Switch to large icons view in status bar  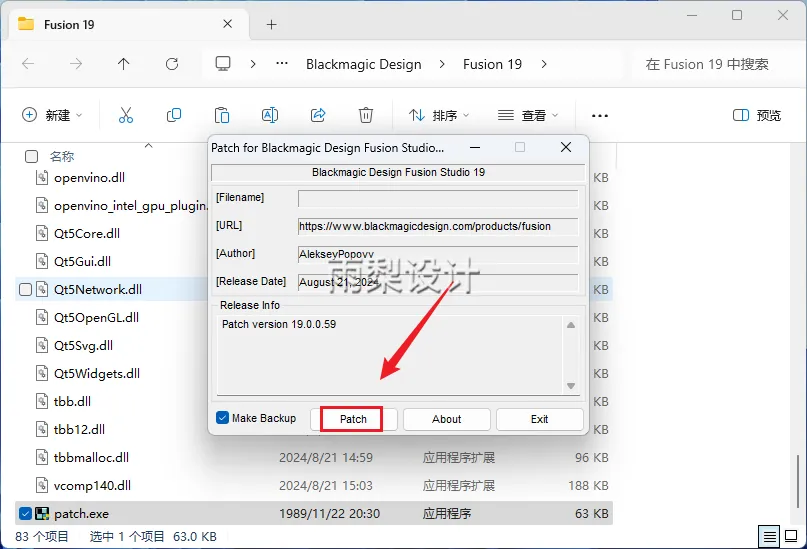point(791,537)
